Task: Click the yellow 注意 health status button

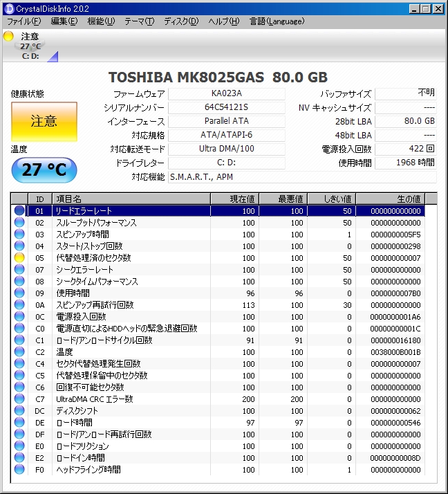Action: [x=44, y=122]
